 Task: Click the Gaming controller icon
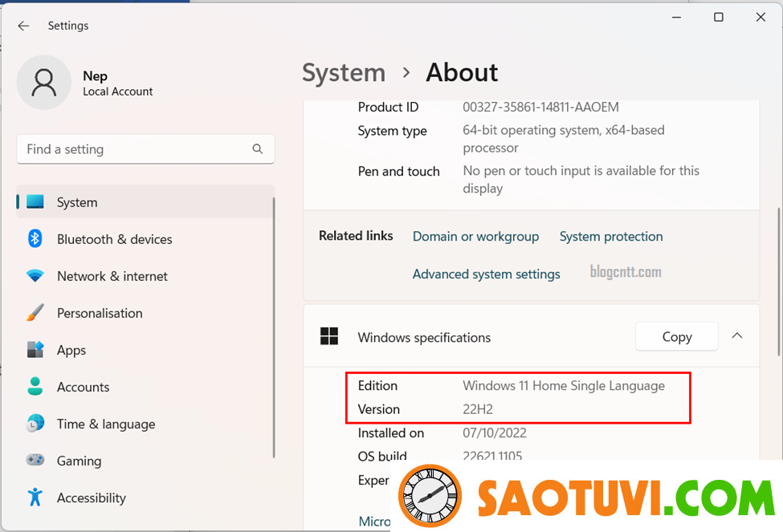35,460
